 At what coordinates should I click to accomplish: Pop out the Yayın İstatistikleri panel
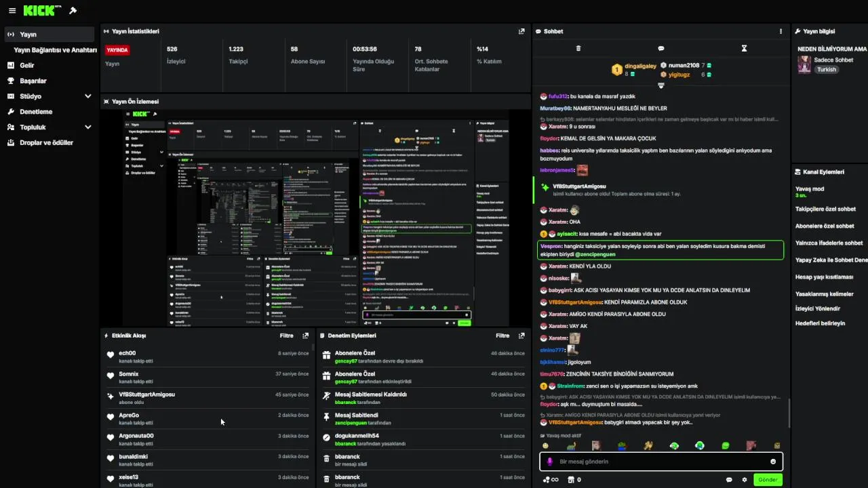click(521, 31)
